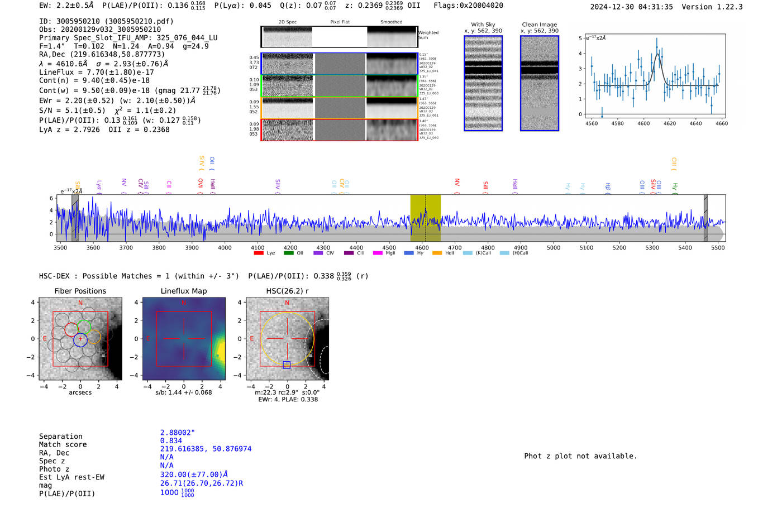Select the orange fiber circle in Fiber Positions
This screenshot has height=532, width=782.
[94, 337]
